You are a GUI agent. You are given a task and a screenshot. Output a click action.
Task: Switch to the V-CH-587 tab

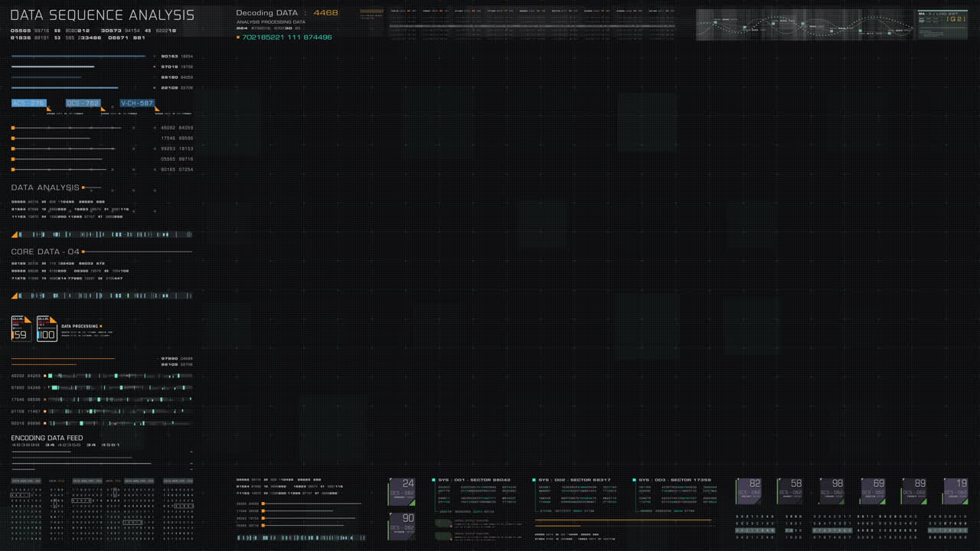137,103
